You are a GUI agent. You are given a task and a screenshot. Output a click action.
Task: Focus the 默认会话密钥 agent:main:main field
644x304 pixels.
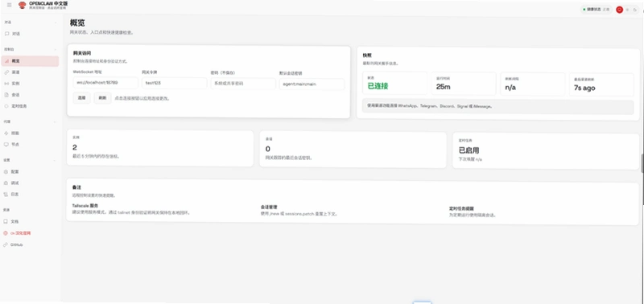click(312, 84)
